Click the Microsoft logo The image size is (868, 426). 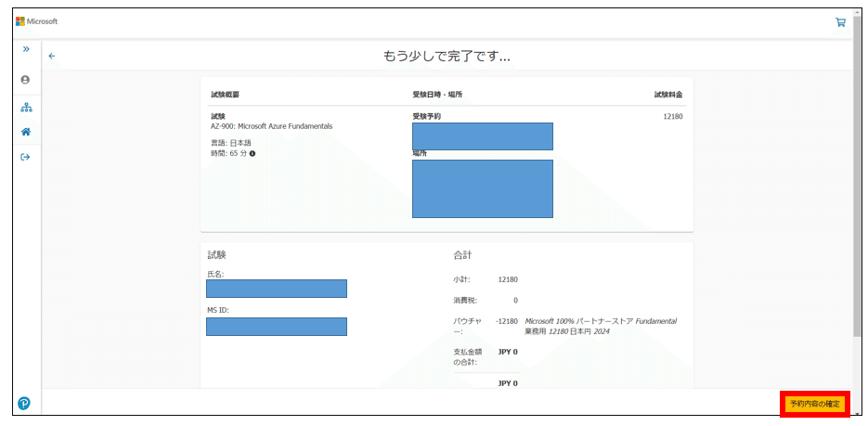pos(36,21)
